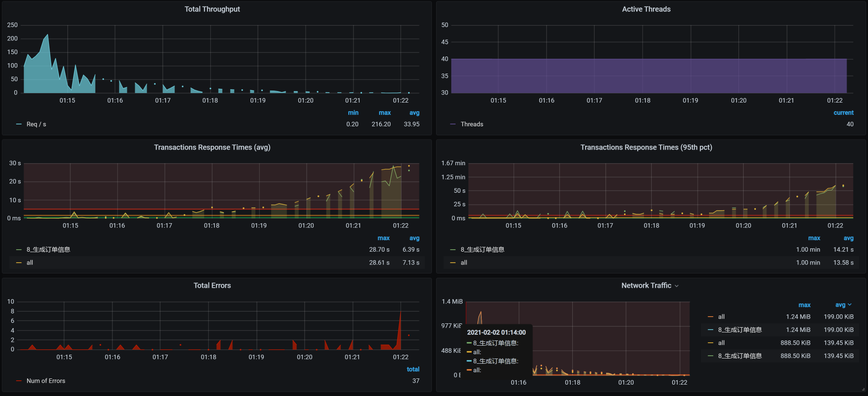Sort Total Throughput legend by min column
The height and width of the screenshot is (396, 868).
(353, 113)
